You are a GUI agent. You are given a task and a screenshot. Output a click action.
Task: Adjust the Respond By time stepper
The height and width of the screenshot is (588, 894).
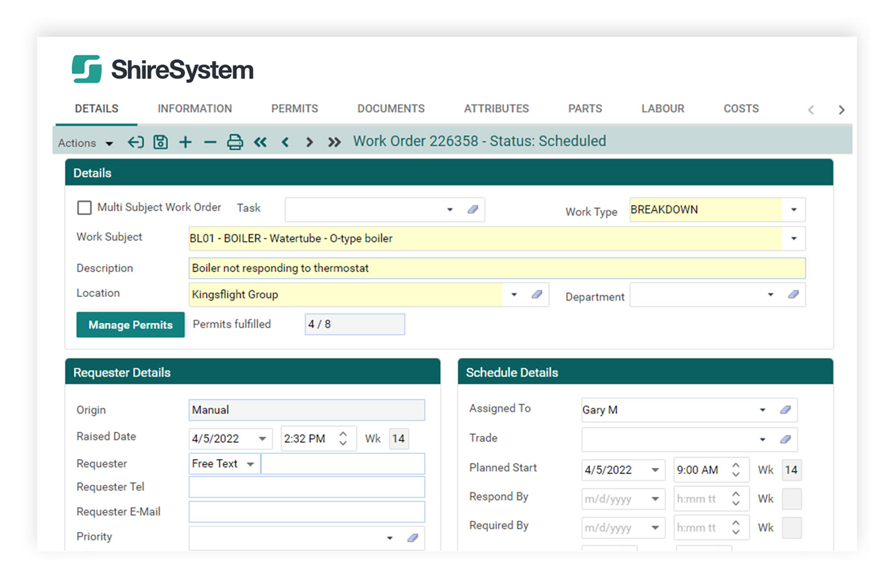pyautogui.click(x=736, y=498)
